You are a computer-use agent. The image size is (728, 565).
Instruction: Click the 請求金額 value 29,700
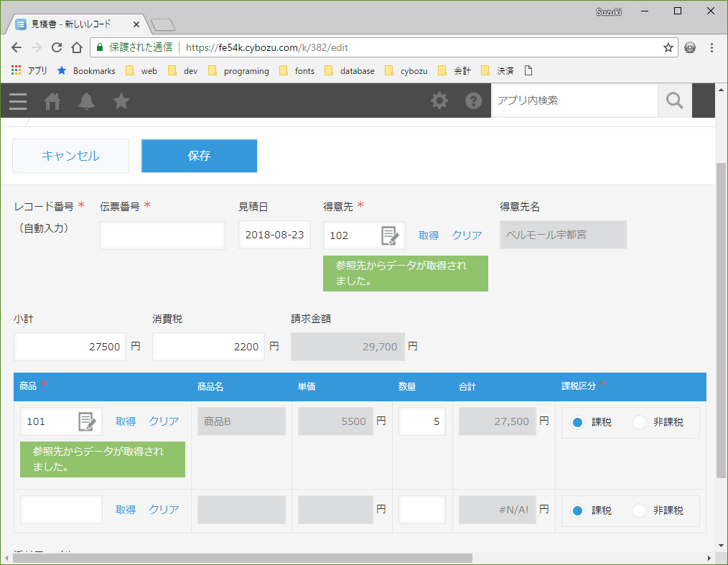click(347, 347)
